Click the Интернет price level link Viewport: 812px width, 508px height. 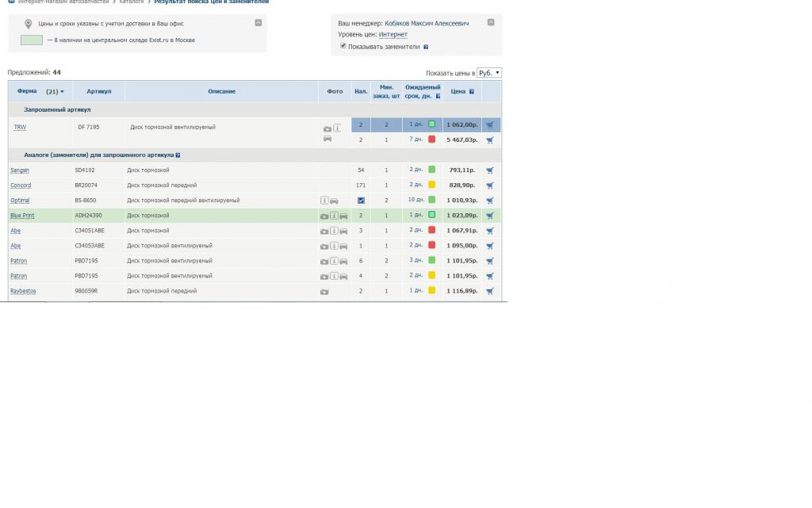(393, 35)
